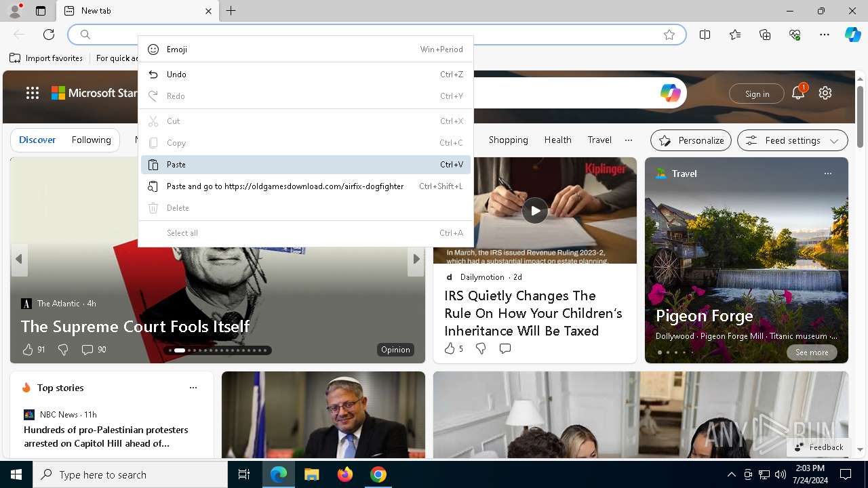Click Import favorites in bookmarks bar
Screen dimensions: 868x488
coord(46,58)
